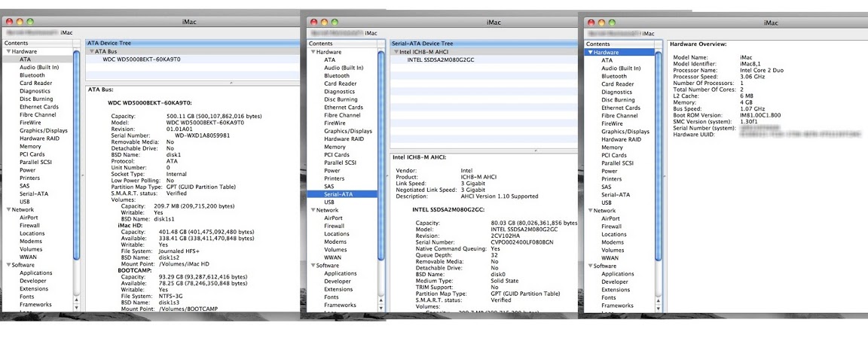Open Hardware RAID in Serial-ATA window sidebar

[x=344, y=139]
